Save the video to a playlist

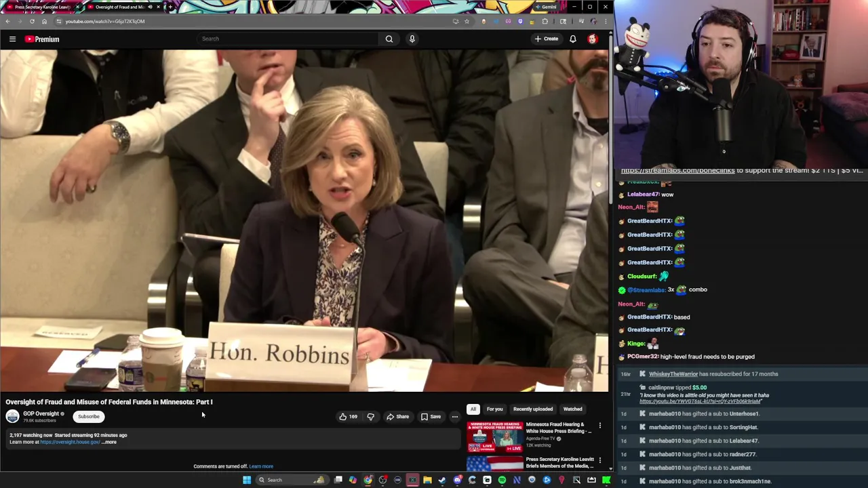pos(431,417)
